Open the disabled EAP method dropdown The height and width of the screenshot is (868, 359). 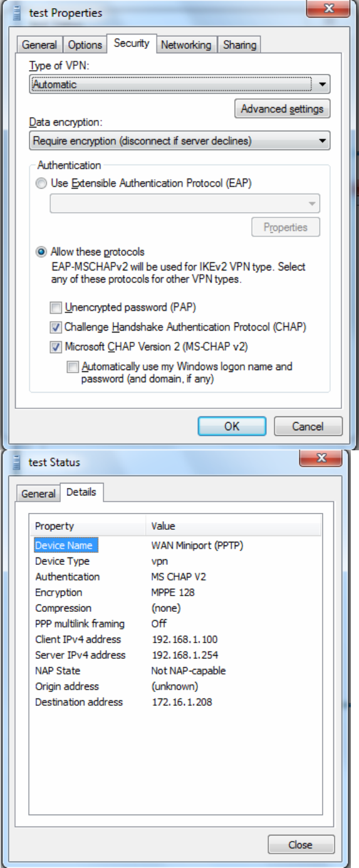pos(185,204)
